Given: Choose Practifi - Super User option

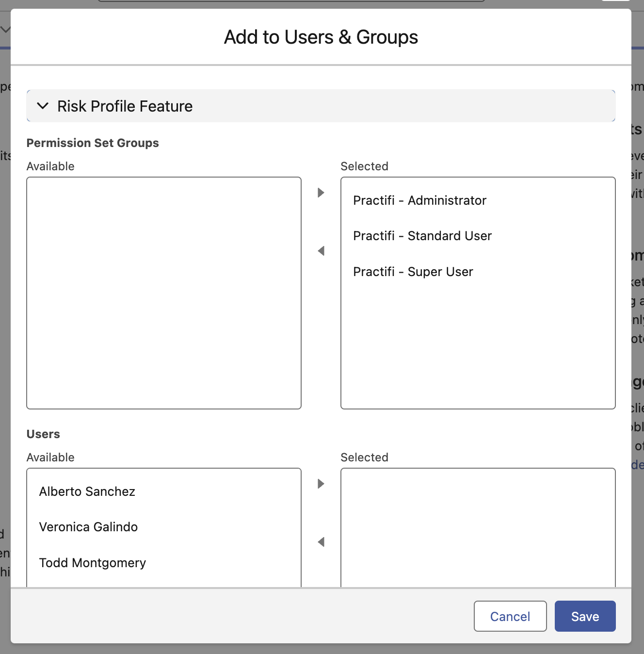Looking at the screenshot, I should click(x=413, y=272).
